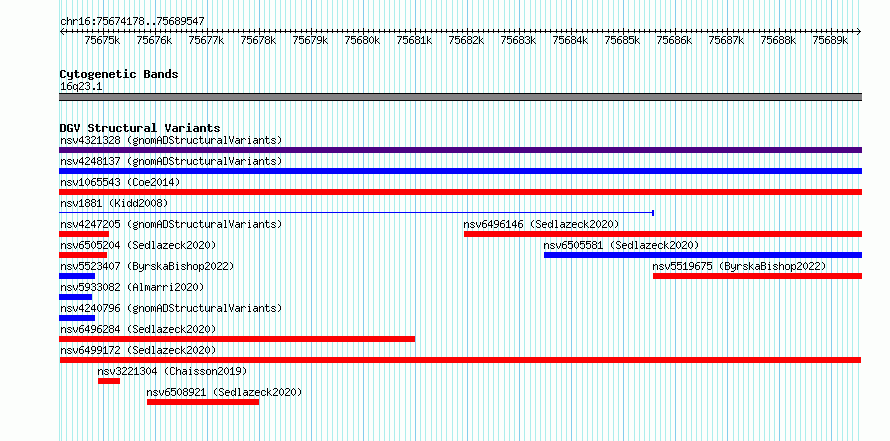The height and width of the screenshot is (441, 890).
Task: Click nsv6505204 (Sedlazeck2020) label
Action: coord(138,245)
